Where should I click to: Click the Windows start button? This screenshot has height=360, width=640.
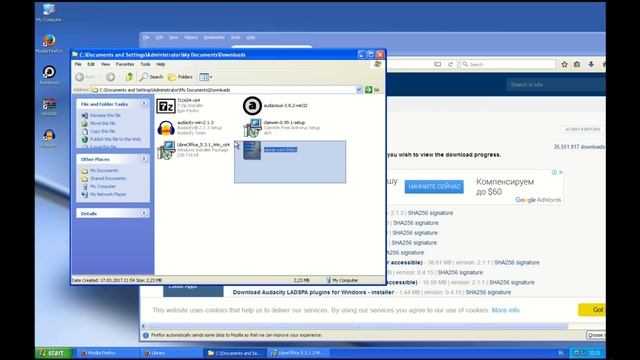coord(53,353)
